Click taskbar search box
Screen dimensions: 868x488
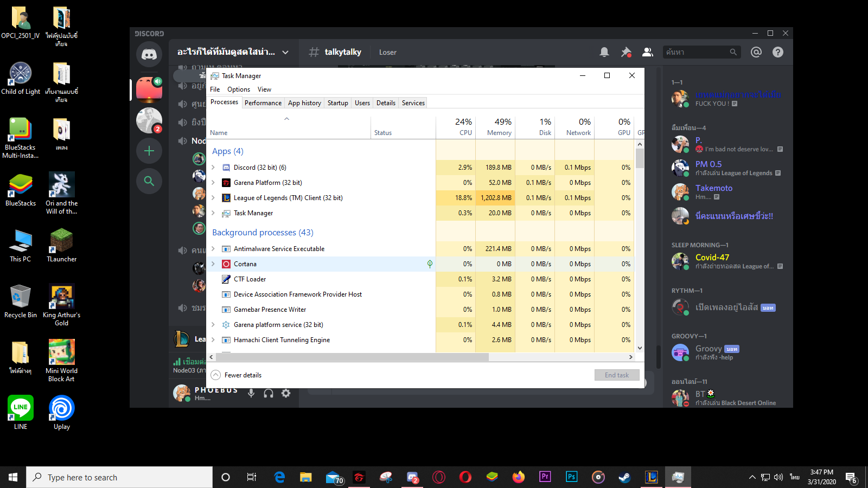(x=119, y=477)
